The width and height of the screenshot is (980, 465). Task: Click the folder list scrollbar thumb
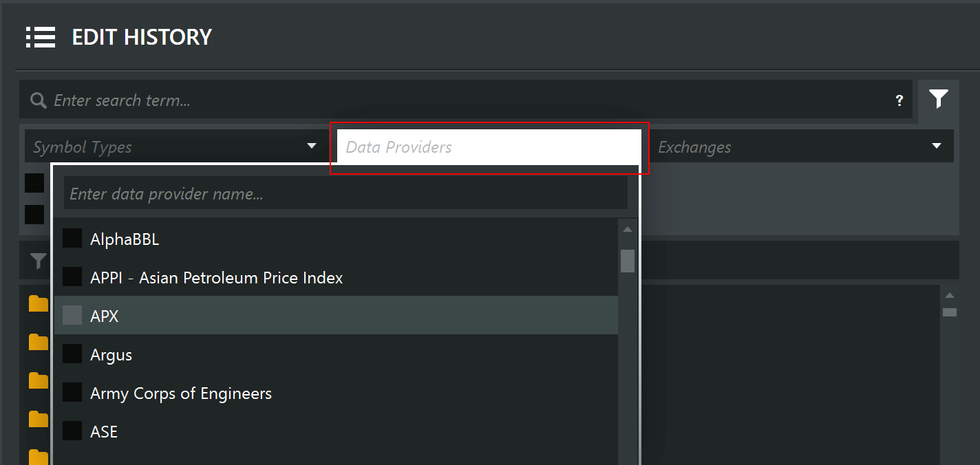point(950,312)
